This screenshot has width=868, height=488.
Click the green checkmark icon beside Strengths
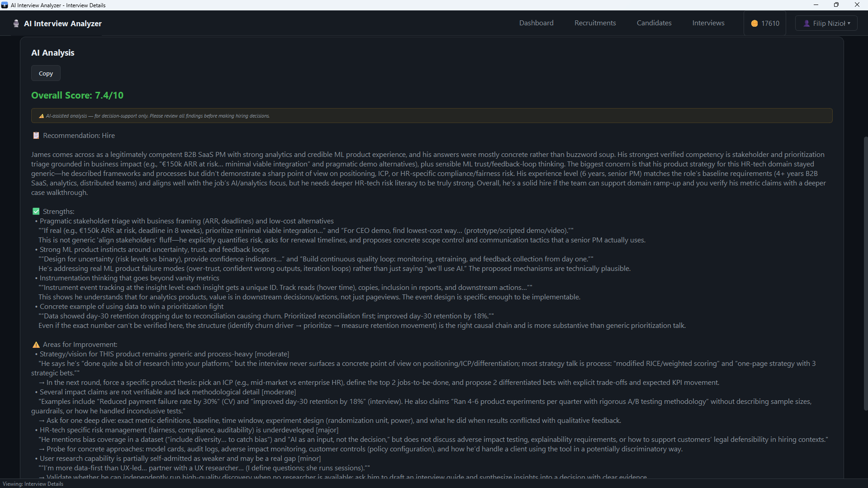pos(36,212)
